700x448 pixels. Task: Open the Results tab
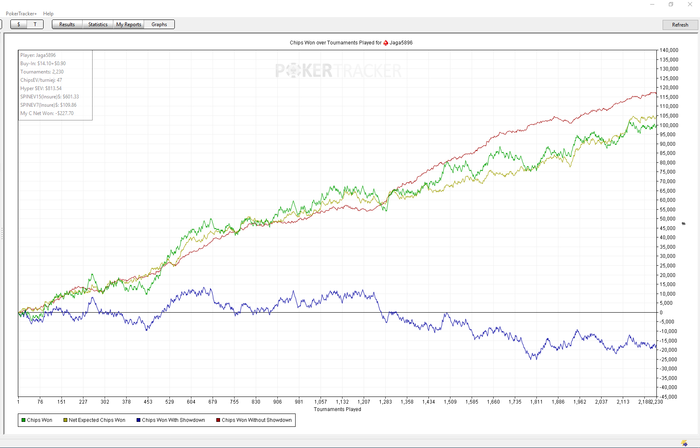pos(67,25)
